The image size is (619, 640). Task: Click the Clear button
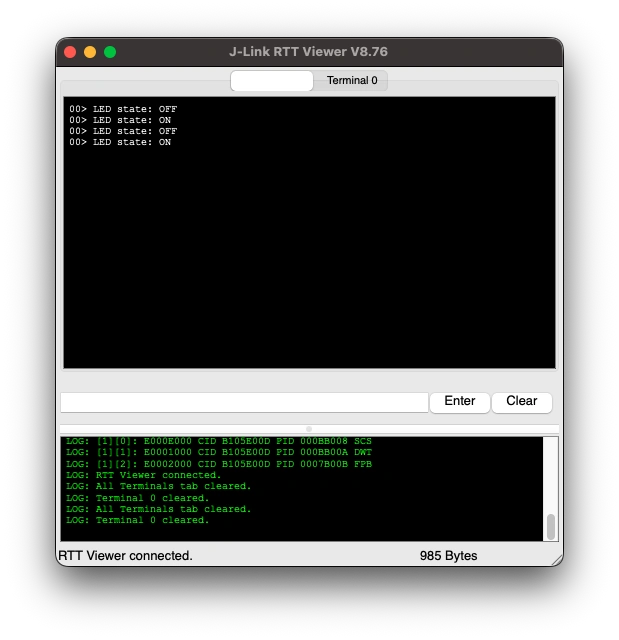tap(521, 402)
